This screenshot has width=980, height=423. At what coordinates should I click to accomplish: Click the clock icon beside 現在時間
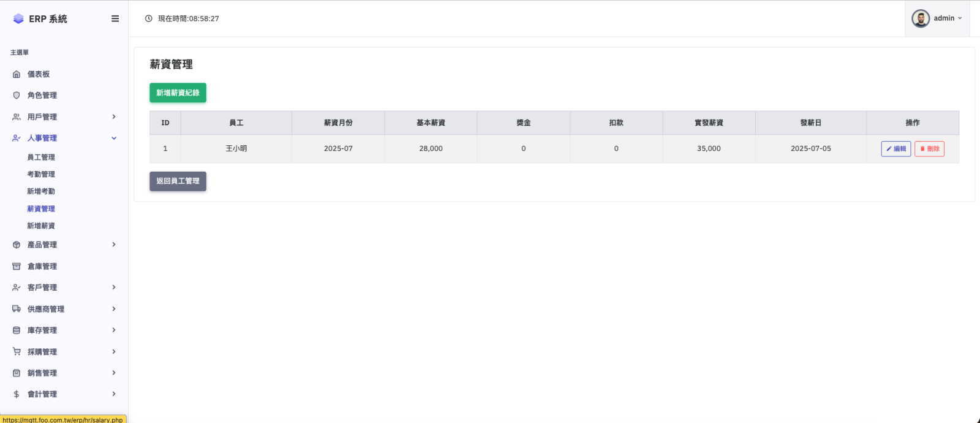tap(148, 18)
